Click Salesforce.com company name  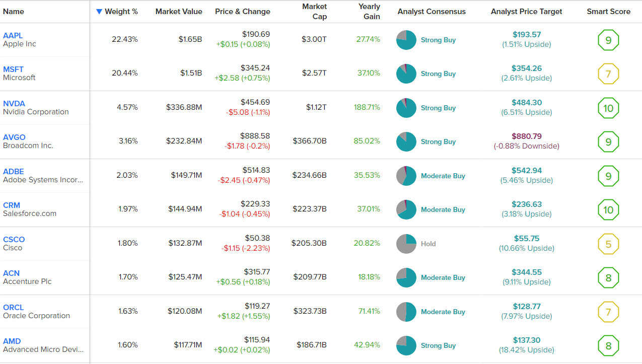point(30,213)
